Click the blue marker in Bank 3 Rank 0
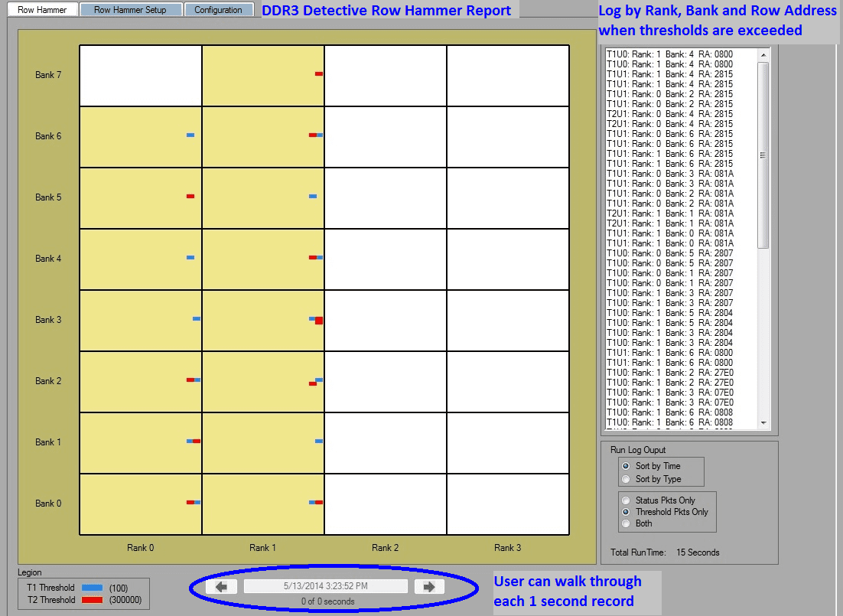 pos(197,319)
